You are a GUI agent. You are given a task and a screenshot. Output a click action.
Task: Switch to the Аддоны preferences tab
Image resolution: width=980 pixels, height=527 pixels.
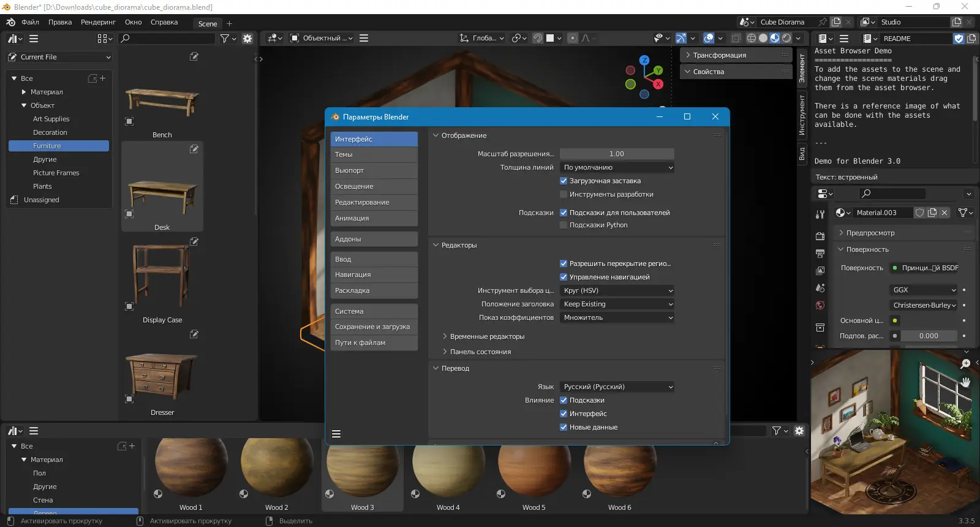coord(374,239)
